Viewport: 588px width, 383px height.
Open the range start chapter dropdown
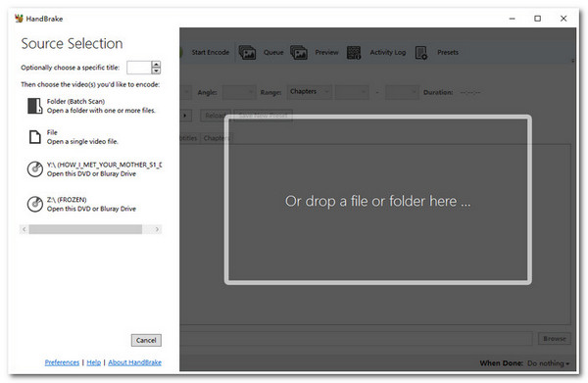(352, 92)
